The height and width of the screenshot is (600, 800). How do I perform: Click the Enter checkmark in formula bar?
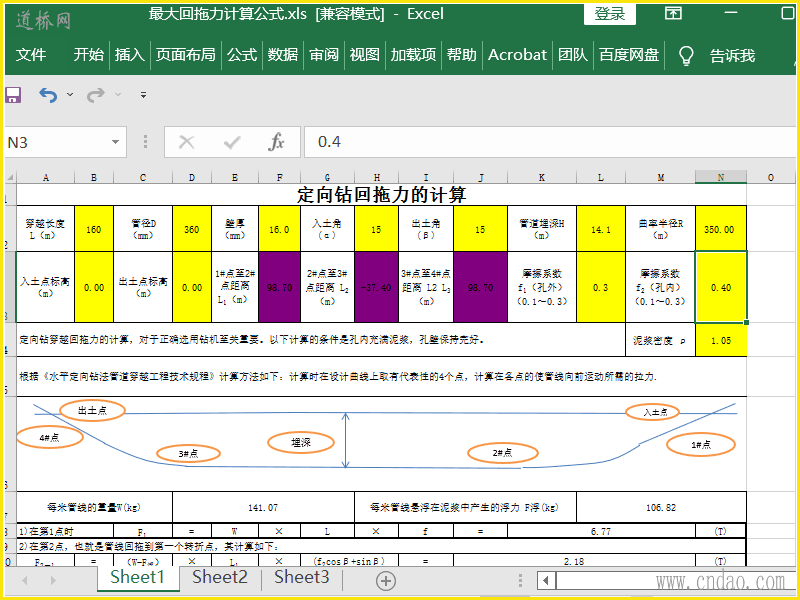coord(232,142)
